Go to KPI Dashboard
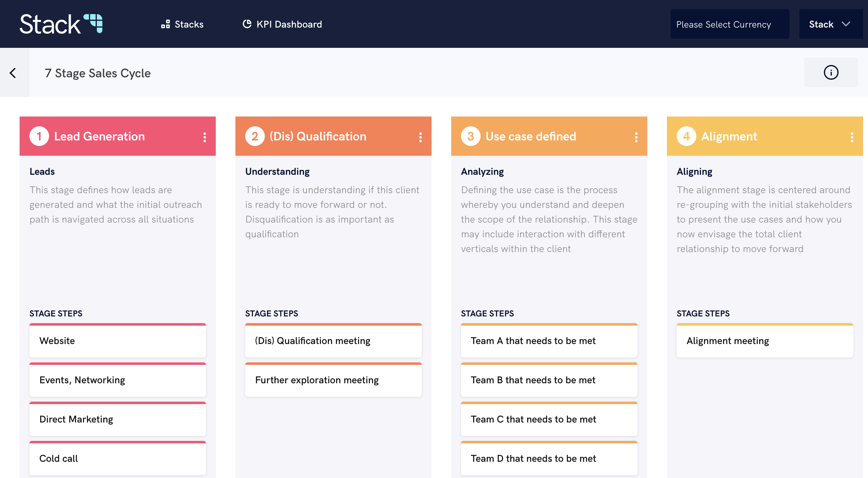868x478 pixels. pyautogui.click(x=282, y=24)
